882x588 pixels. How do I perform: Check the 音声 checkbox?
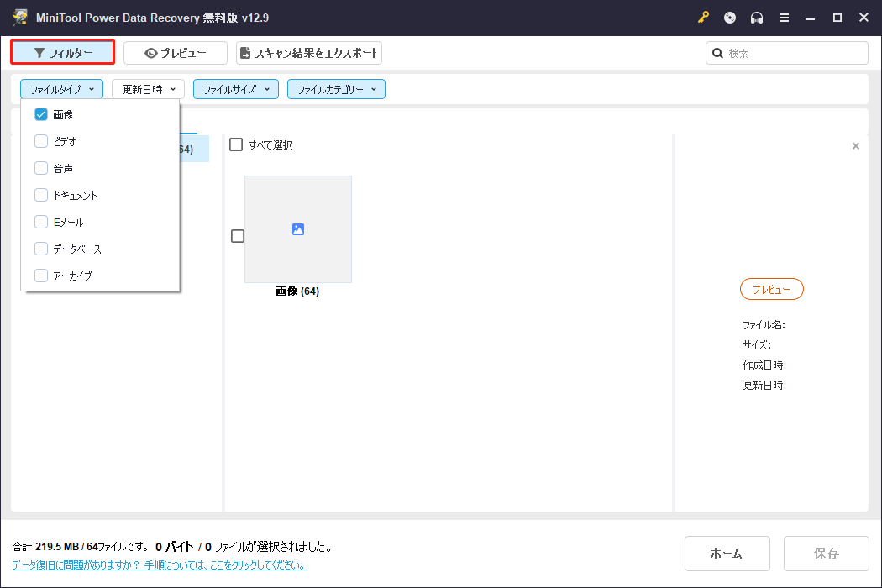pos(41,168)
